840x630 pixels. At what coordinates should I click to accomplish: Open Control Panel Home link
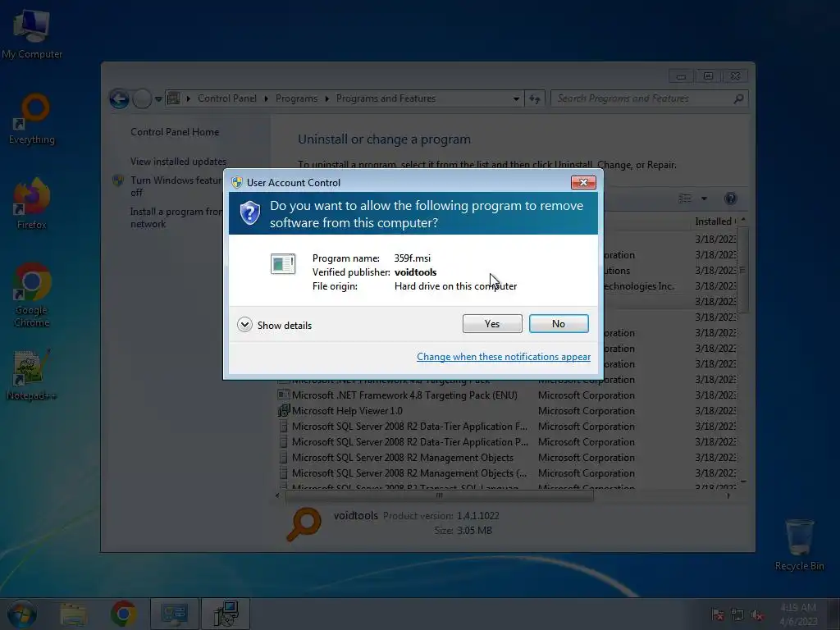[x=175, y=132]
